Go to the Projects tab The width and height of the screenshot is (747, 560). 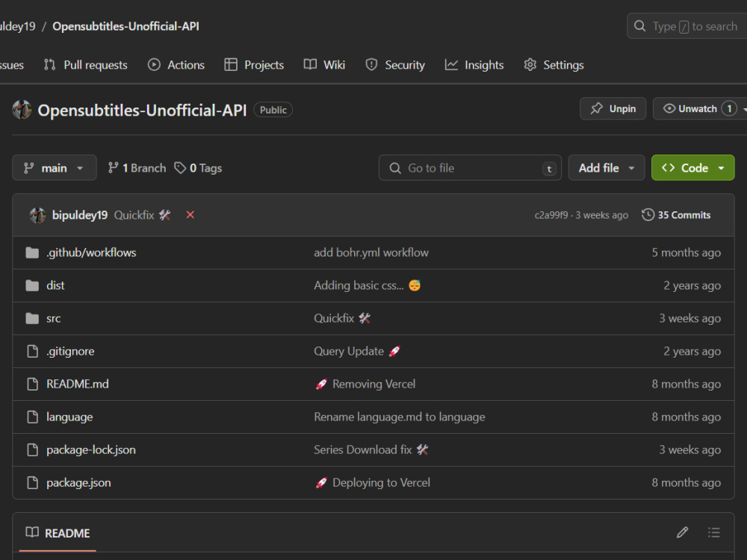[x=254, y=65]
